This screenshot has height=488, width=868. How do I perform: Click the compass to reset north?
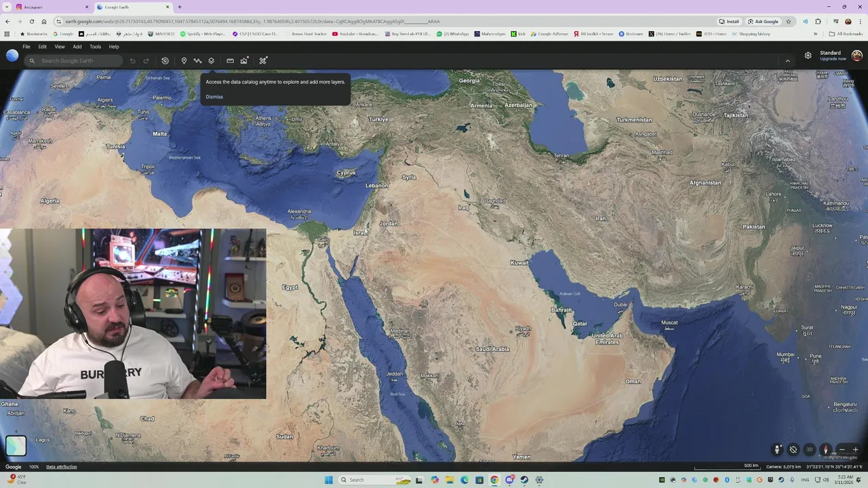825,449
